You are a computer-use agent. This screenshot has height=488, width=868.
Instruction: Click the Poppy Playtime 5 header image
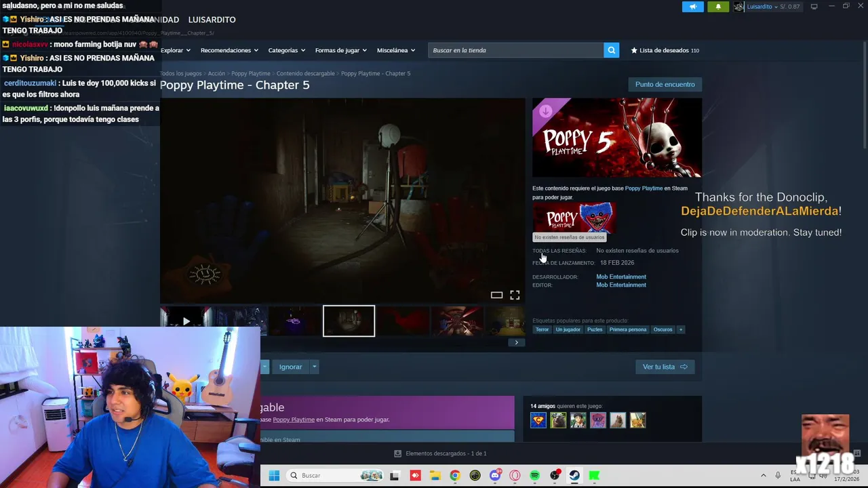coord(616,138)
